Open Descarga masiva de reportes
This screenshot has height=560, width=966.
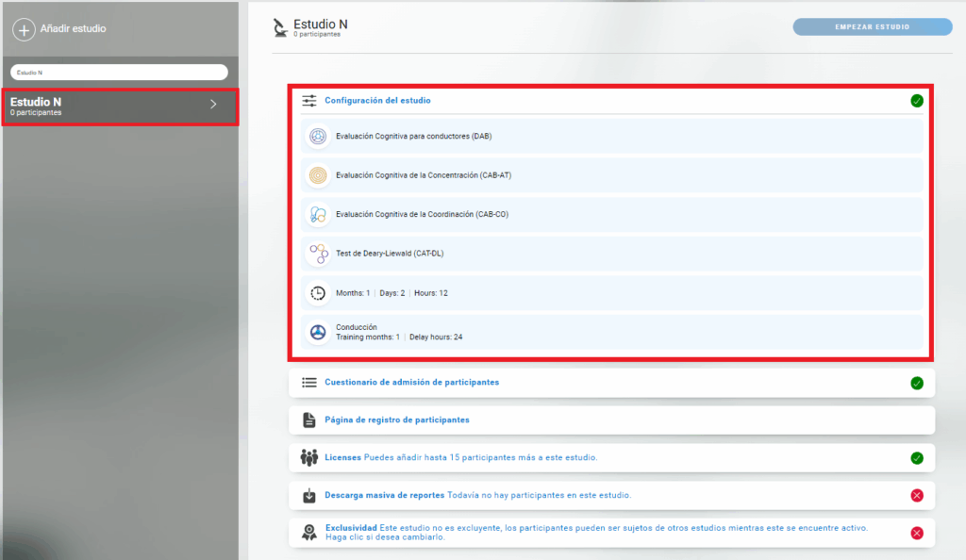click(x=381, y=495)
